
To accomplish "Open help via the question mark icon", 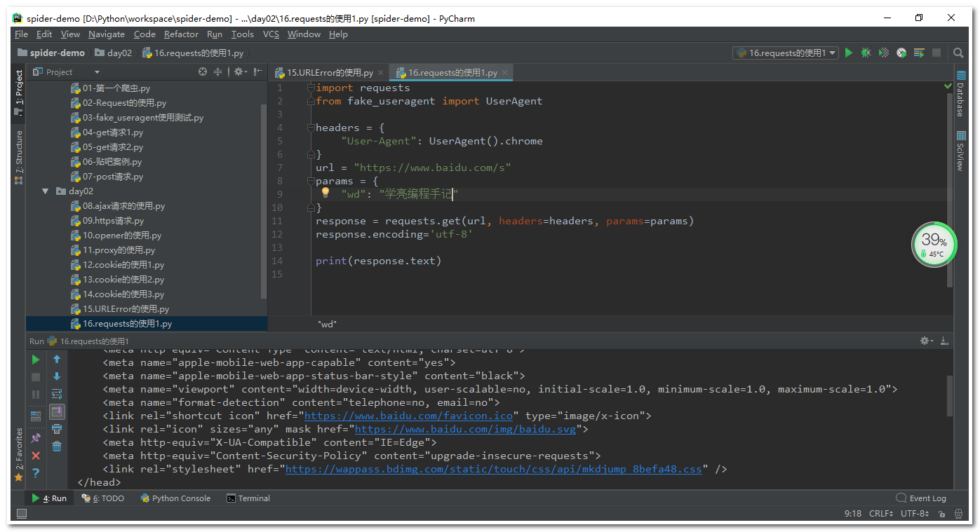I will [x=36, y=473].
